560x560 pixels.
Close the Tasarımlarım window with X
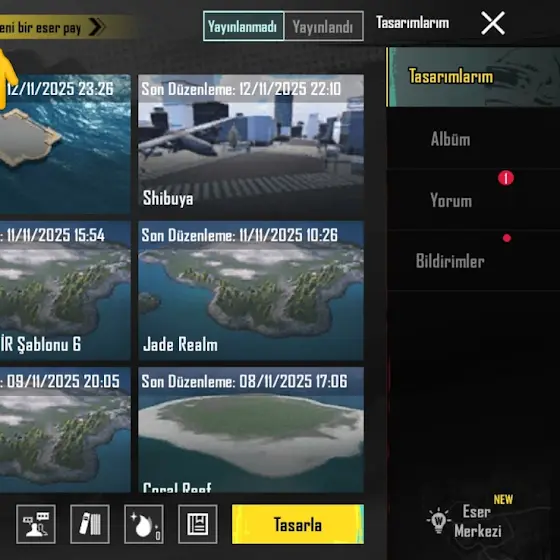coord(493,23)
